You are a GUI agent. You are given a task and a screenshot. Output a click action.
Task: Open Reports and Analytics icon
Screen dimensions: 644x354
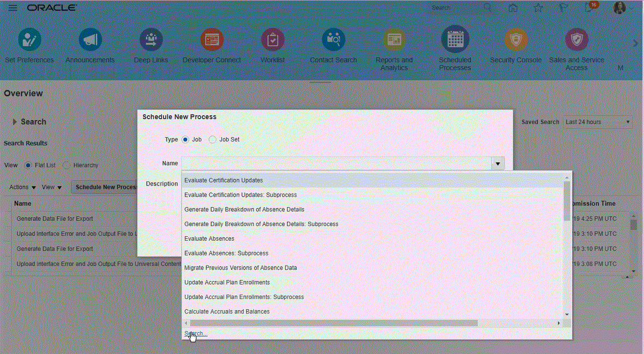point(394,40)
